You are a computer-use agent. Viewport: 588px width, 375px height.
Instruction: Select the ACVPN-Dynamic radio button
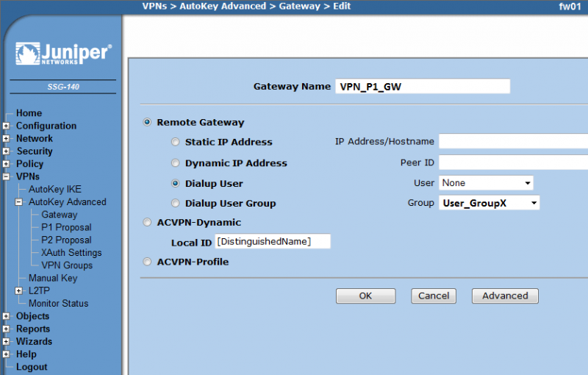click(x=147, y=222)
